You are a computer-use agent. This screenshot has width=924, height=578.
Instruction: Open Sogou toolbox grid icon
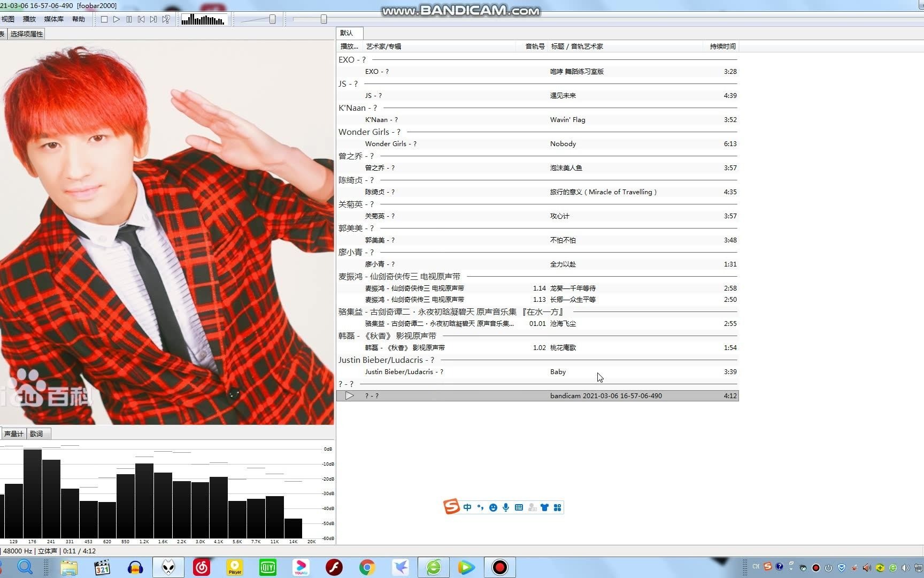557,507
